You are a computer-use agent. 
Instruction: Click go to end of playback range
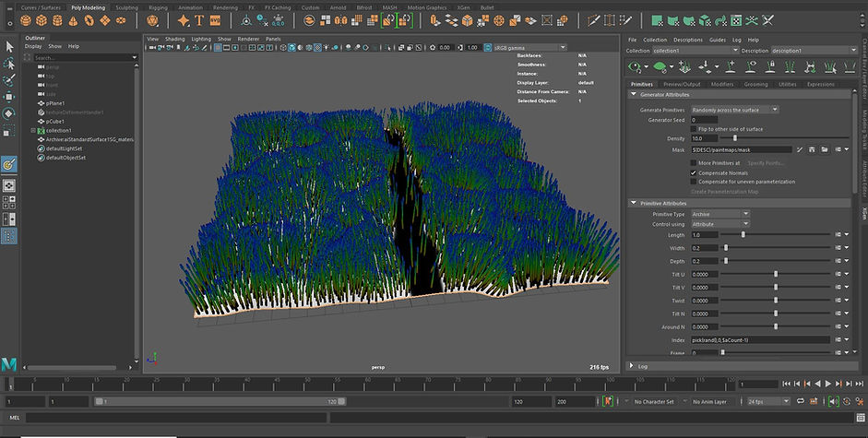859,384
